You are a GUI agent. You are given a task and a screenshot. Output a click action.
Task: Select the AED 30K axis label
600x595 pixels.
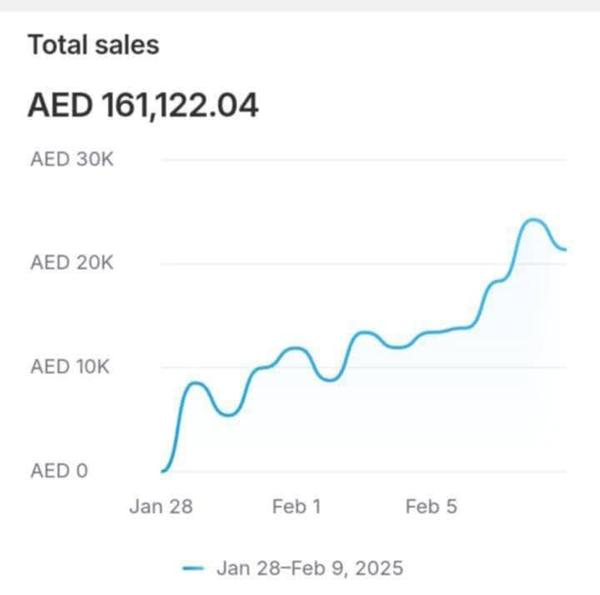72,160
